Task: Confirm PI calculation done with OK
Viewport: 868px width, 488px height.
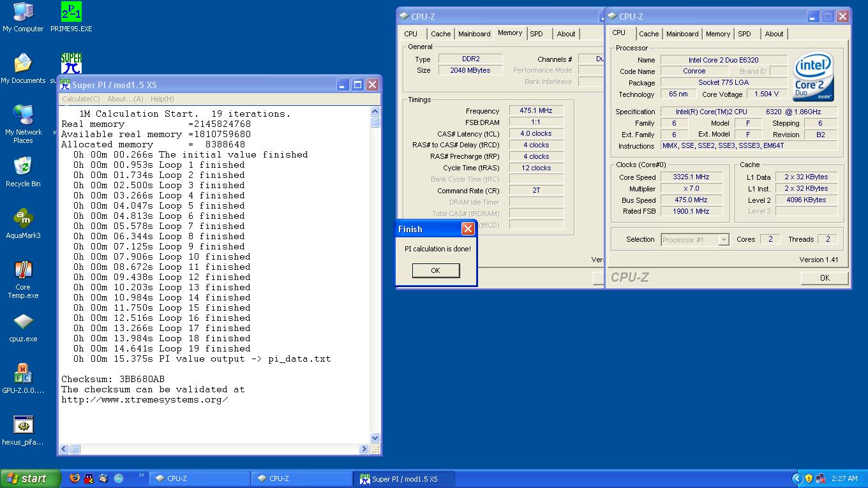Action: click(x=435, y=270)
